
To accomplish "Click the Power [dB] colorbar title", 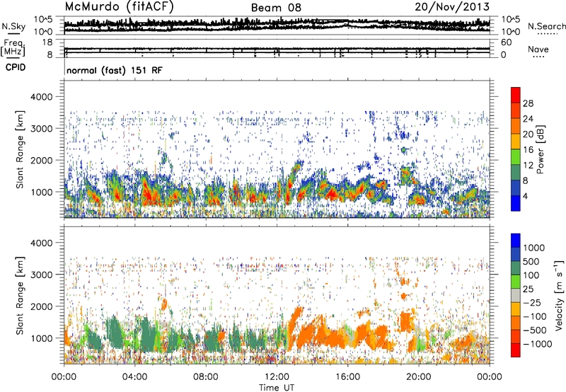I will point(540,149).
